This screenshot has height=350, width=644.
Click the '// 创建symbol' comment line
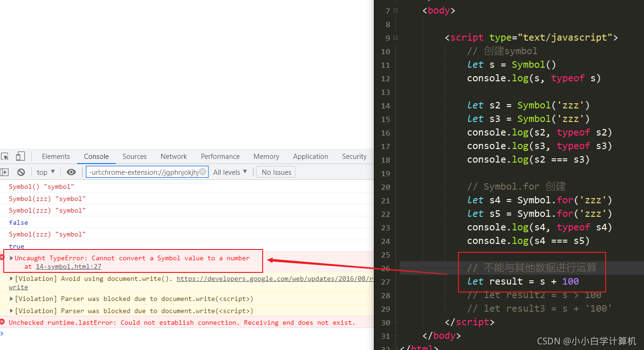pyautogui.click(x=502, y=51)
